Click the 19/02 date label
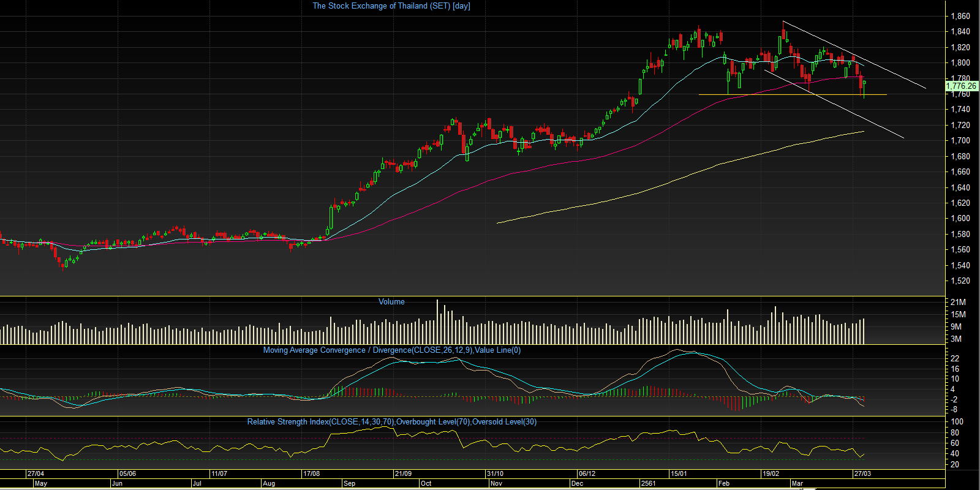The width and height of the screenshot is (980, 490). pyautogui.click(x=771, y=474)
